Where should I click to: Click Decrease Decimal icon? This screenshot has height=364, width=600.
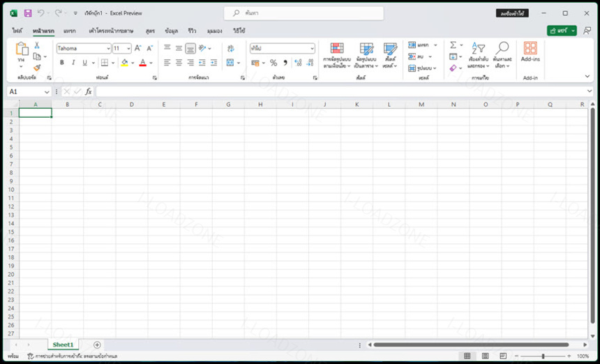(310, 63)
